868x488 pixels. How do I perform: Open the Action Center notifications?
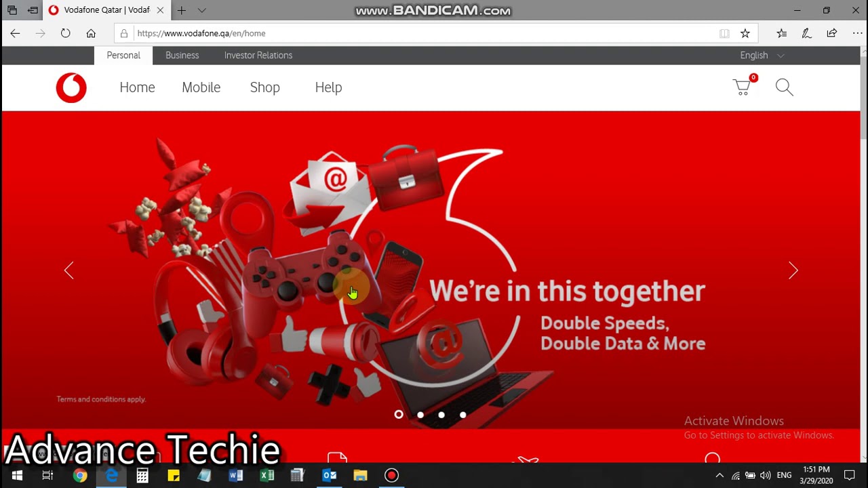coord(849,475)
